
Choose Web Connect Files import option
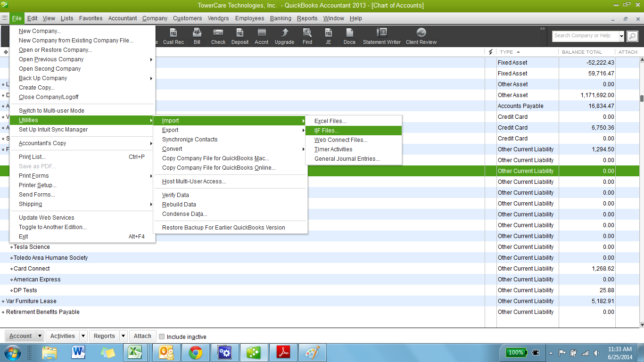[340, 140]
